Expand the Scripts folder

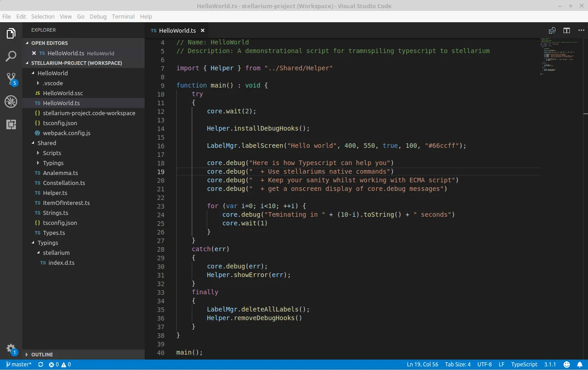point(83,153)
